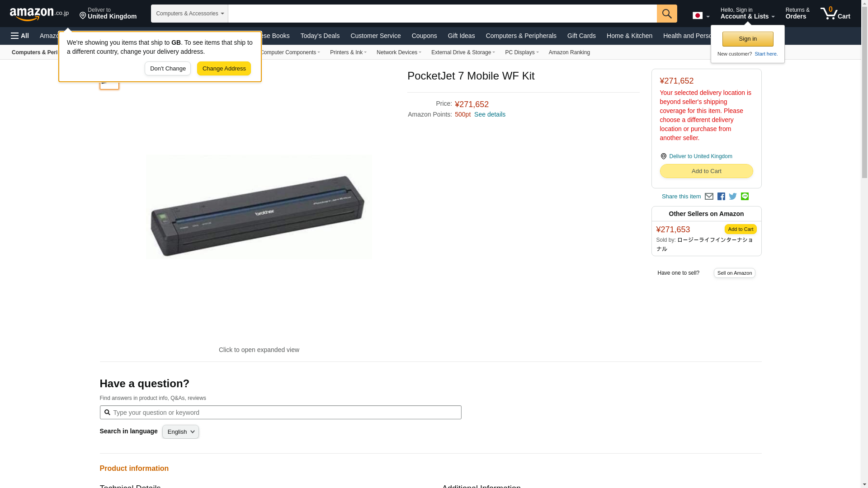Click the Don't Change button
This screenshot has width=868, height=488.
tap(168, 69)
